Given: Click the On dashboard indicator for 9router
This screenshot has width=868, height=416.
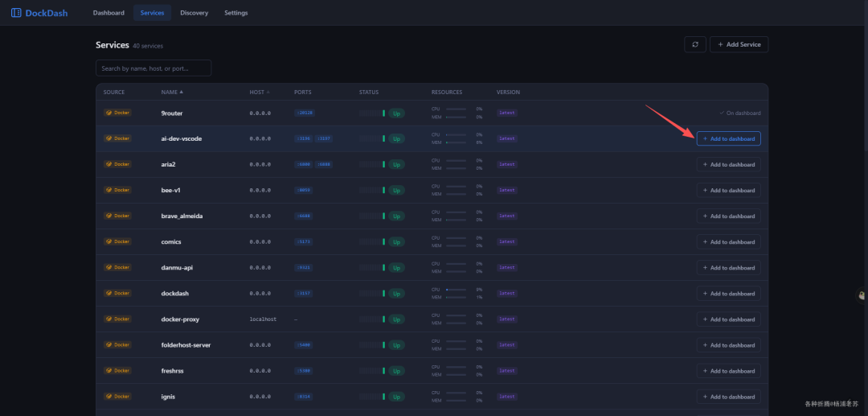Looking at the screenshot, I should (x=739, y=113).
